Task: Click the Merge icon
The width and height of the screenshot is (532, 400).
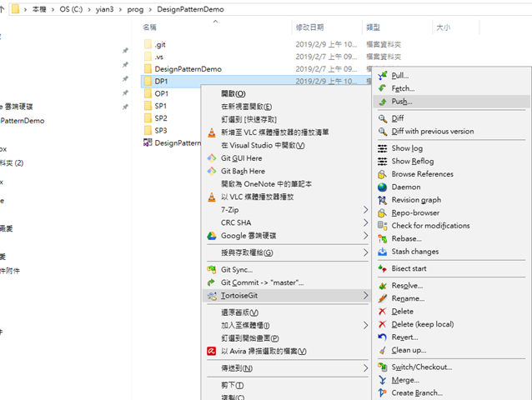Action: [x=383, y=380]
